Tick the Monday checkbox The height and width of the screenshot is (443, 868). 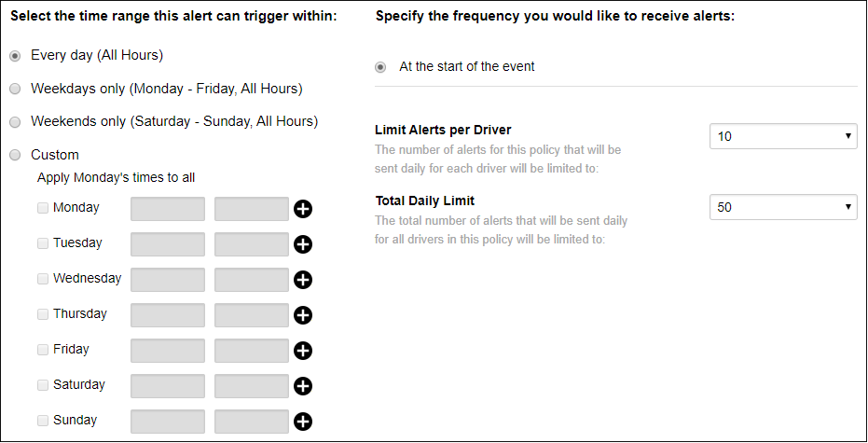pyautogui.click(x=43, y=208)
